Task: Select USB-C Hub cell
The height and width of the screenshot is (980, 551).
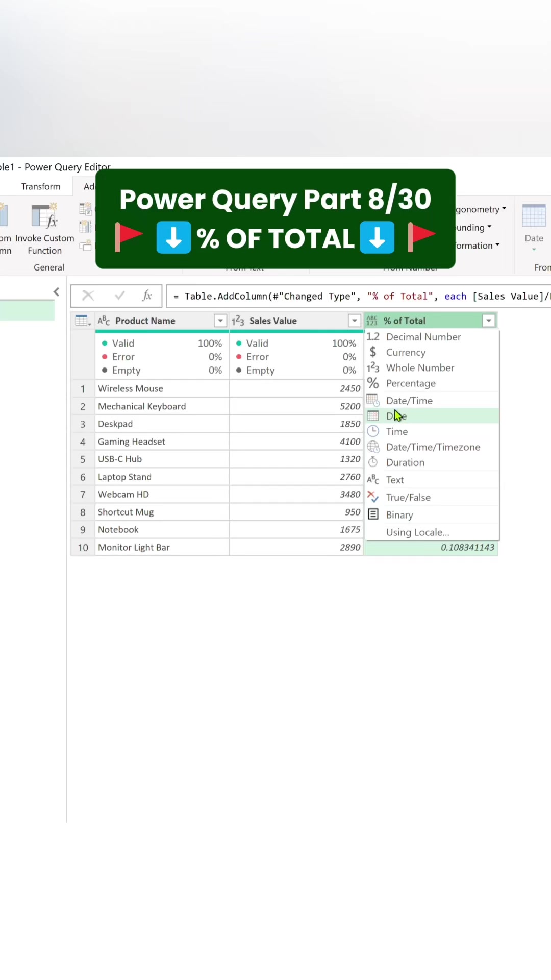Action: point(162,459)
